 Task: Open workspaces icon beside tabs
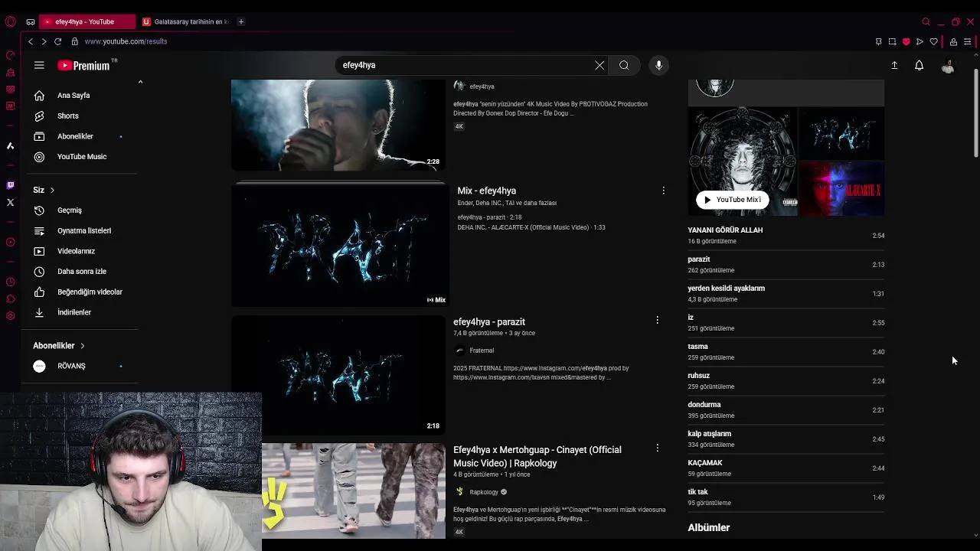coord(30,21)
